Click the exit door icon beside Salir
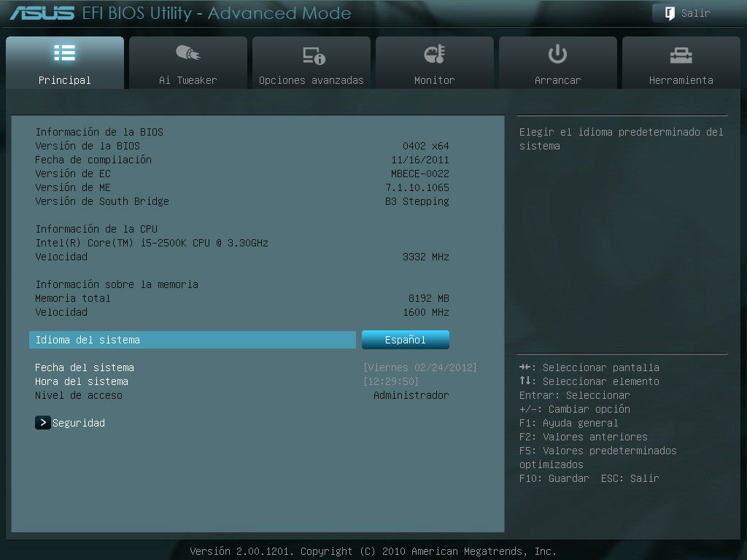This screenshot has height=560, width=747. coord(670,13)
